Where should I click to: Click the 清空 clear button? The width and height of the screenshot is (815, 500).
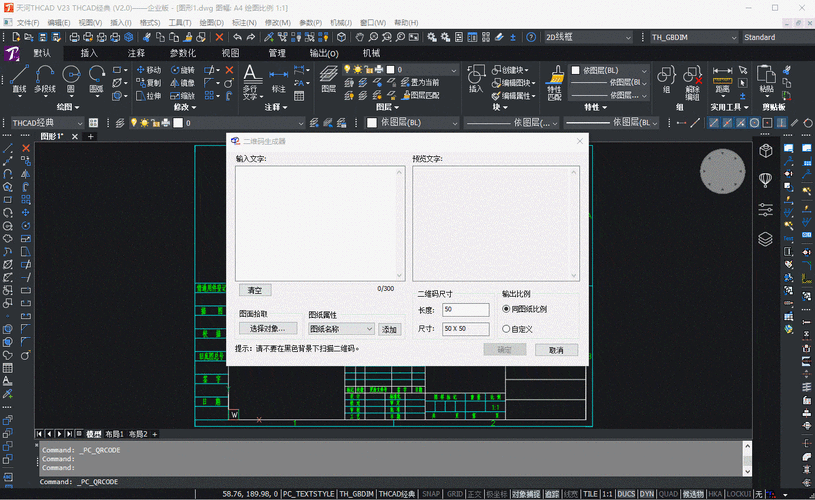click(x=255, y=290)
